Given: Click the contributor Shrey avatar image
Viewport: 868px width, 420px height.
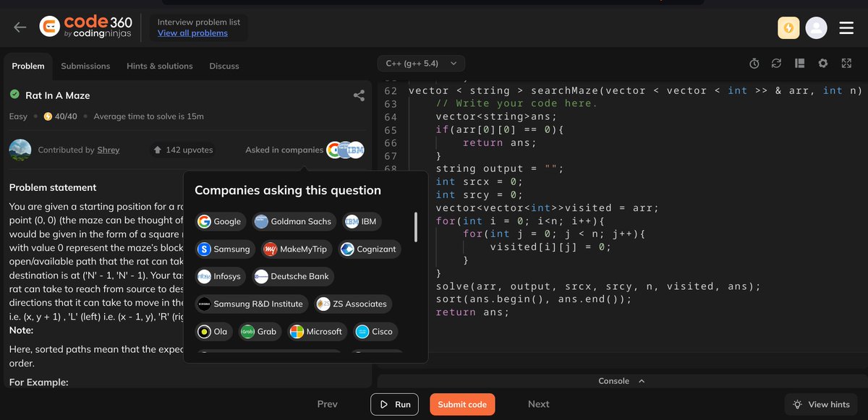Looking at the screenshot, I should 20,150.
